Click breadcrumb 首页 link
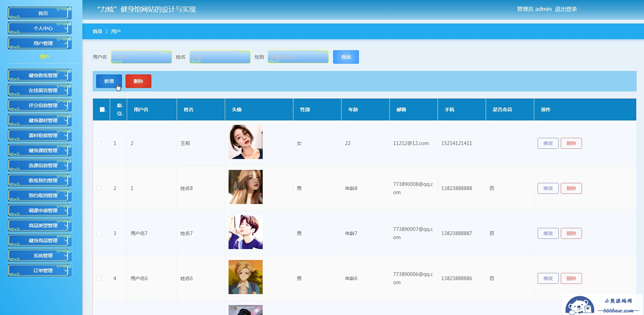 97,31
